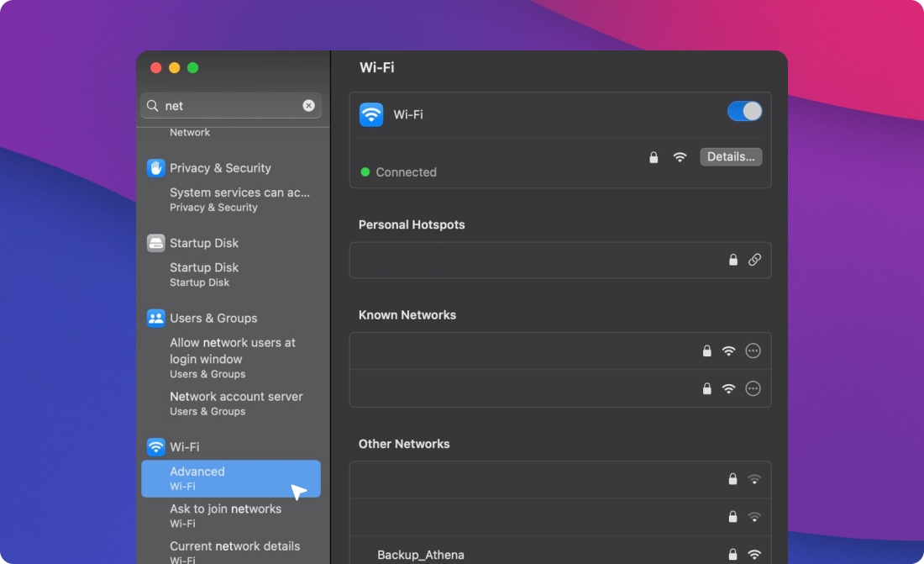Image resolution: width=924 pixels, height=564 pixels.
Task: Open Ask to join networks result
Action: click(x=225, y=515)
